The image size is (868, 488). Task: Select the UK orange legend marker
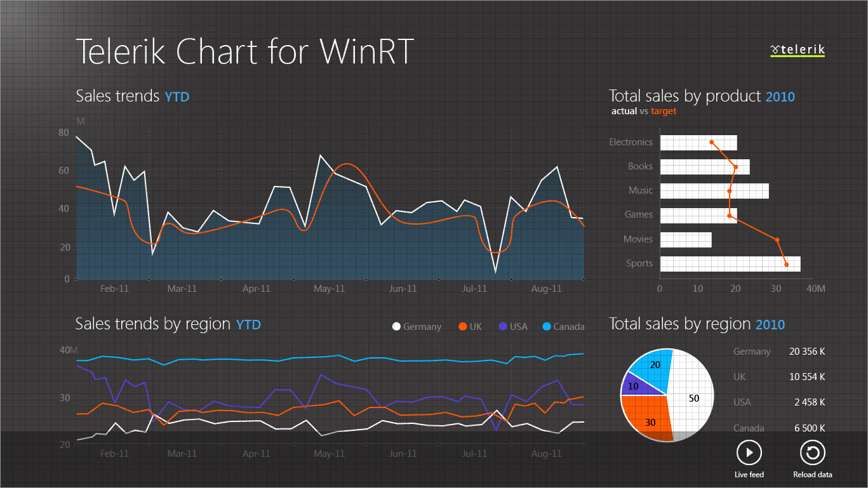coord(462,327)
